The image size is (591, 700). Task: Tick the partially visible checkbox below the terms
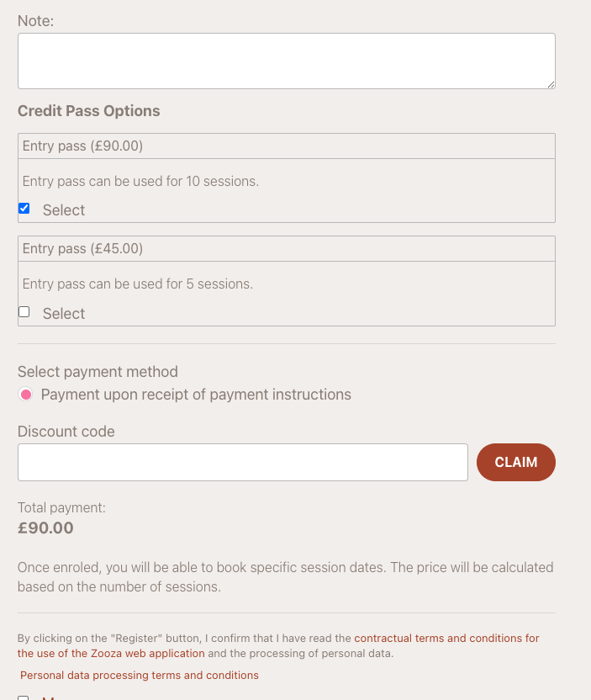[x=24, y=697]
